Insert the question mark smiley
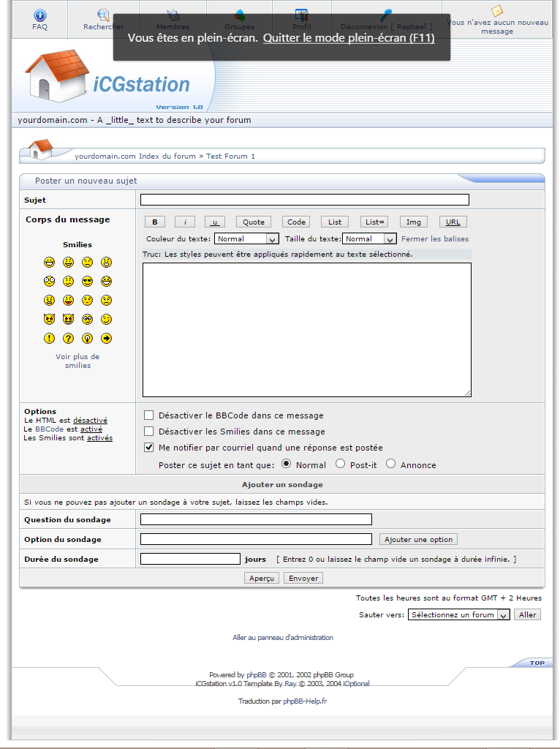 tap(68, 339)
